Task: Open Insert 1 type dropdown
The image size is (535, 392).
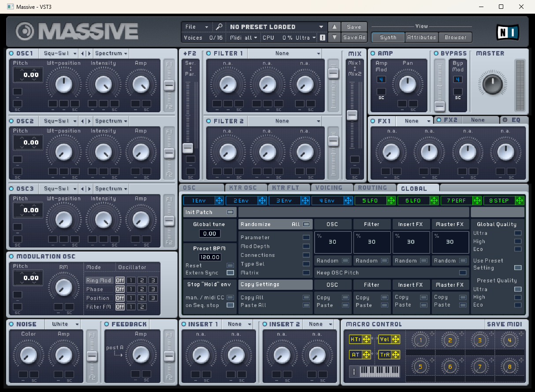Action: click(238, 324)
